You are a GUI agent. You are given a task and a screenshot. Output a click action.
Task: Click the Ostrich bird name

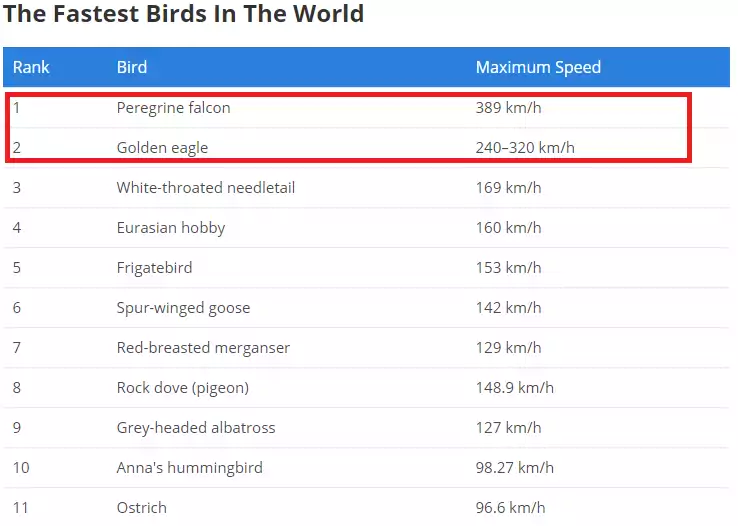142,508
